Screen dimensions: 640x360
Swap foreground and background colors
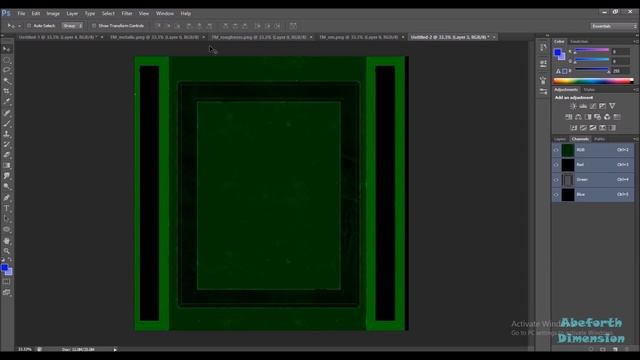point(10,260)
